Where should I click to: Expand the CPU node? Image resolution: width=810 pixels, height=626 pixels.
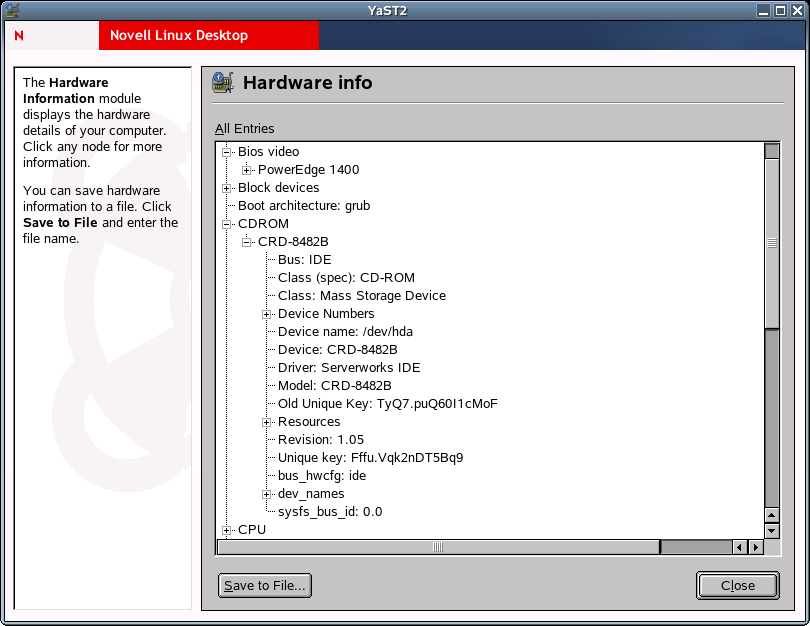tap(226, 530)
